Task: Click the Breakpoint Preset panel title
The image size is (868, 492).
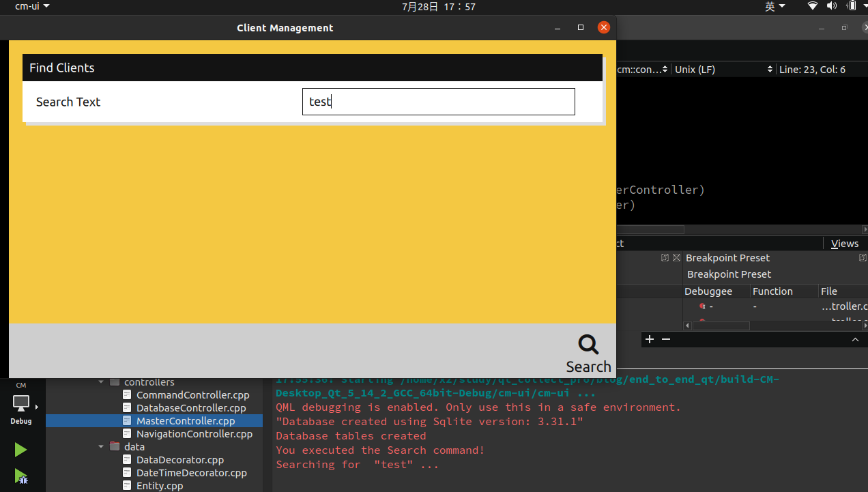Action: click(x=727, y=258)
